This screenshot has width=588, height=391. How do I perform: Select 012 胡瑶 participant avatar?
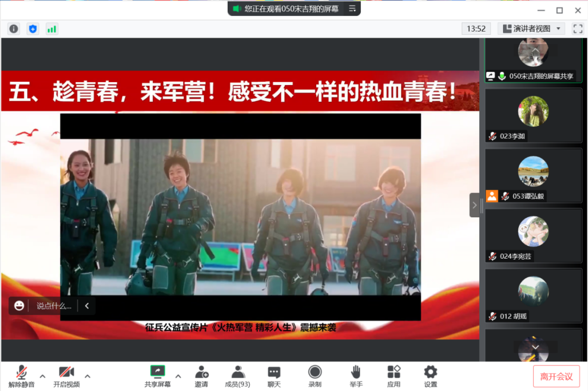533,291
